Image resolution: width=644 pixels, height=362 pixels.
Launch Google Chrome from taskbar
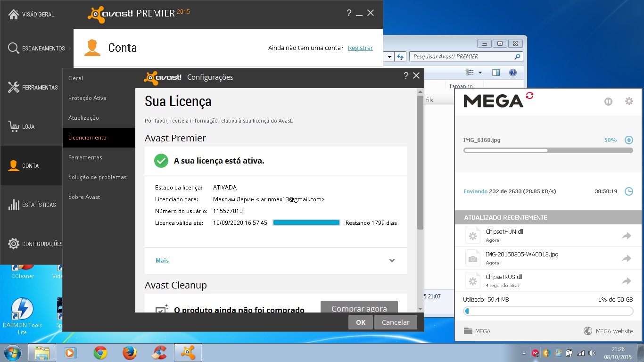100,353
